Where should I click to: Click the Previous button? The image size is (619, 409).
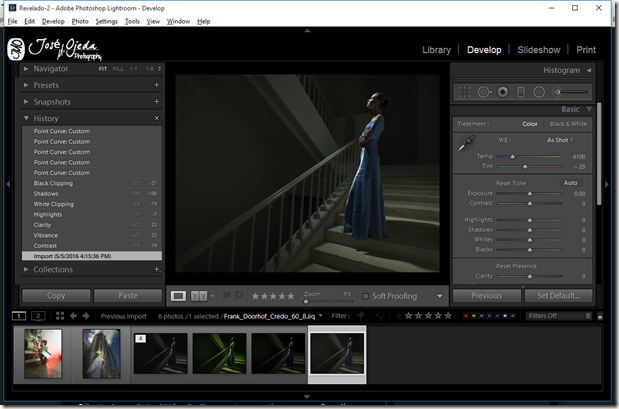487,296
